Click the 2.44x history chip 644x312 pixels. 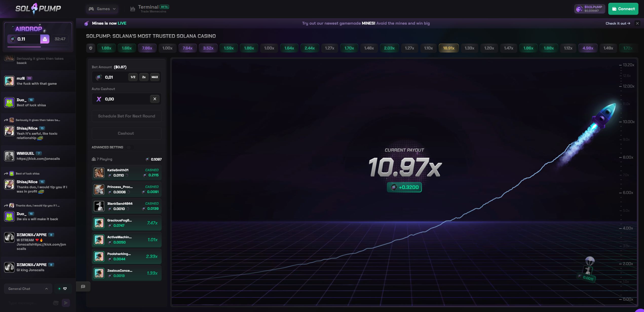(x=310, y=48)
